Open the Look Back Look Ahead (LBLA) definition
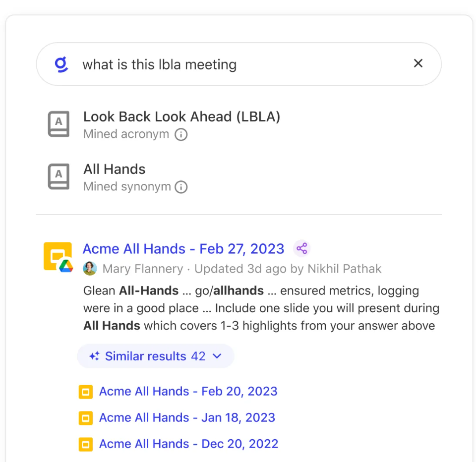476x462 pixels. pyautogui.click(x=181, y=117)
